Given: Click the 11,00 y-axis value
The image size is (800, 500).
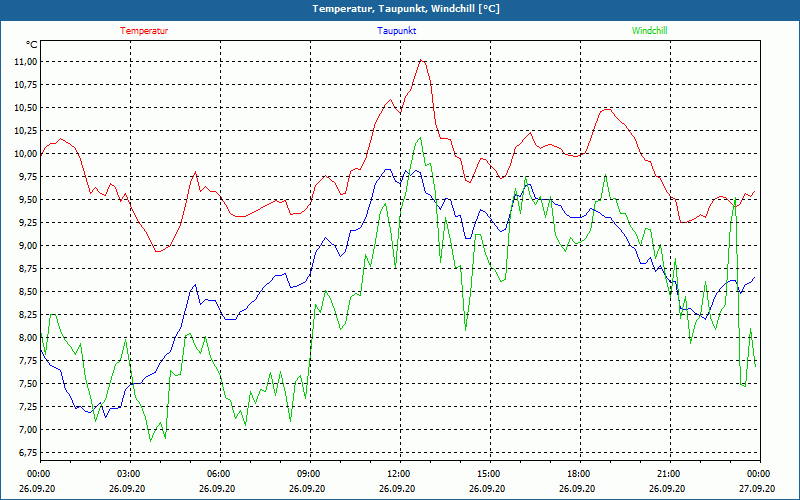Looking at the screenshot, I should click(x=26, y=62).
